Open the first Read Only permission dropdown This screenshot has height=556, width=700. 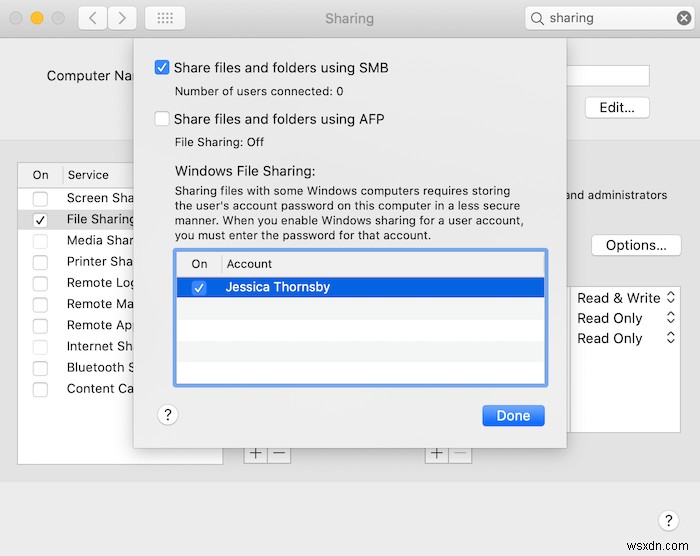pyautogui.click(x=625, y=318)
